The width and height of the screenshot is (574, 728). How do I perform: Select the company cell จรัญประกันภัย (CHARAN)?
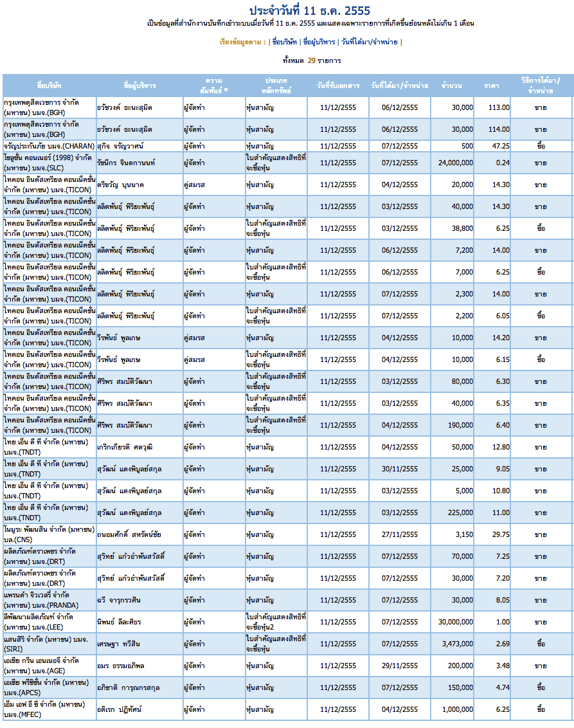point(49,146)
